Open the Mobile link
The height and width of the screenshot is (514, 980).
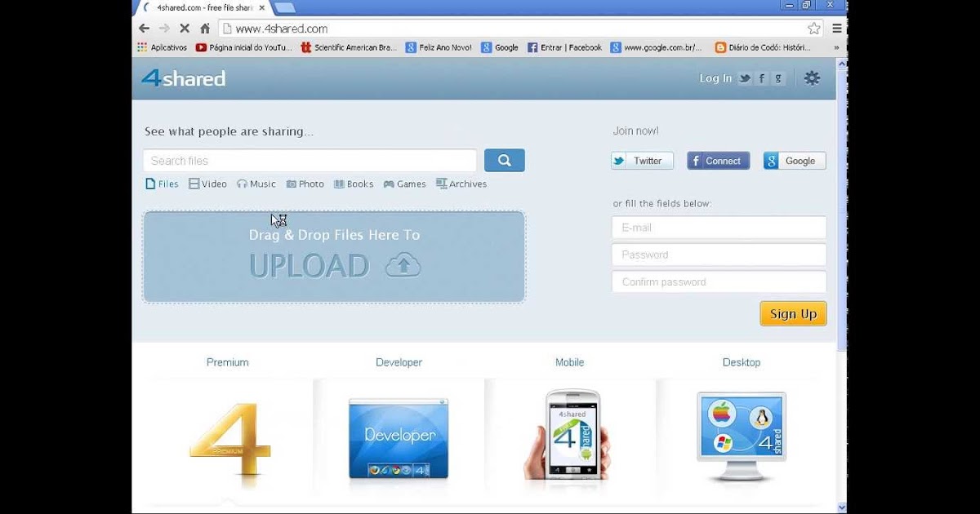(x=570, y=362)
